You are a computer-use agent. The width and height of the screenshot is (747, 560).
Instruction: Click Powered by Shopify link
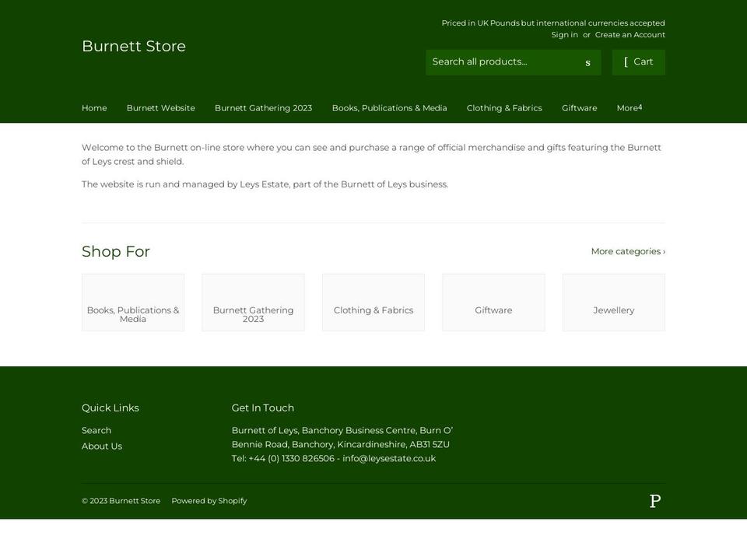tap(209, 501)
